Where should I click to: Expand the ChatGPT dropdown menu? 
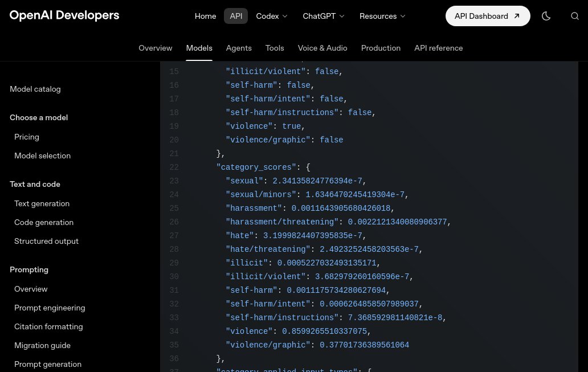pos(323,16)
